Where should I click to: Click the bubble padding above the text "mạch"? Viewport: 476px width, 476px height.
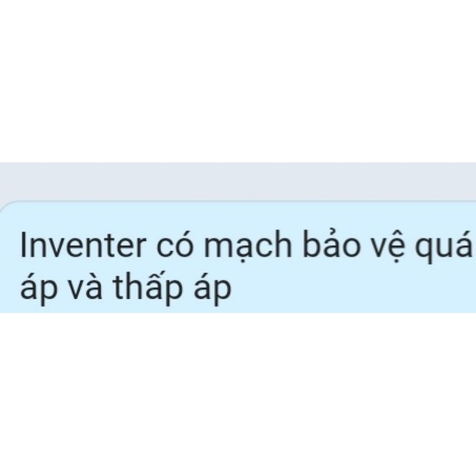click(248, 215)
